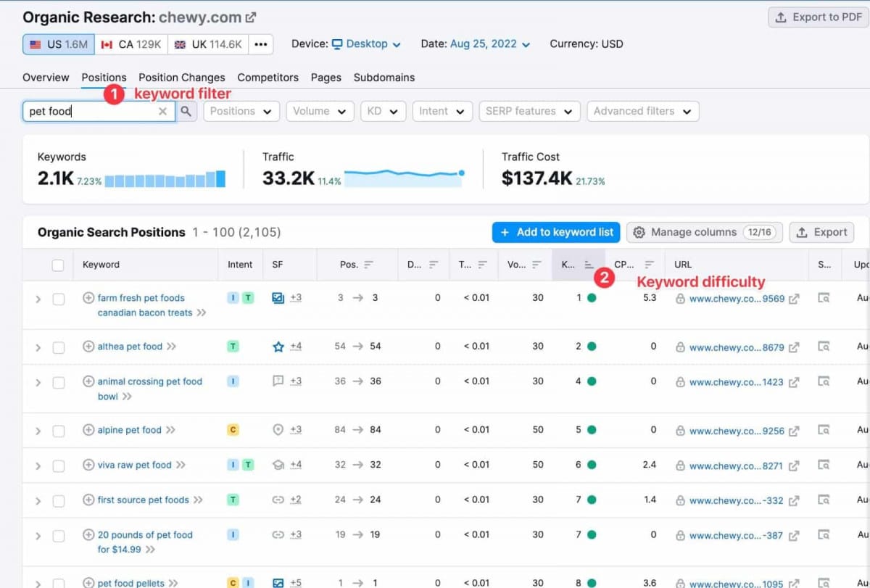This screenshot has width=870, height=588.
Task: Click the star SERP feature icon for althea pet food
Action: tap(278, 346)
